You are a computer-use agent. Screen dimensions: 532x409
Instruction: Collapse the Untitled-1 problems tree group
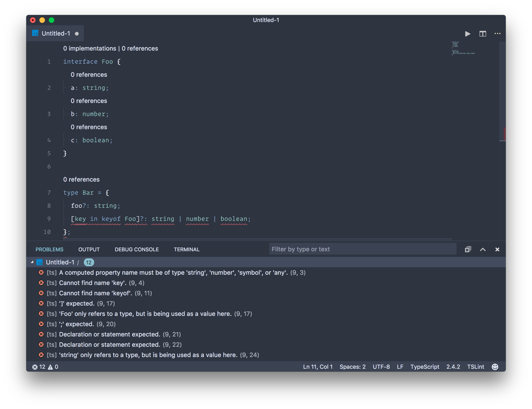(x=32, y=262)
